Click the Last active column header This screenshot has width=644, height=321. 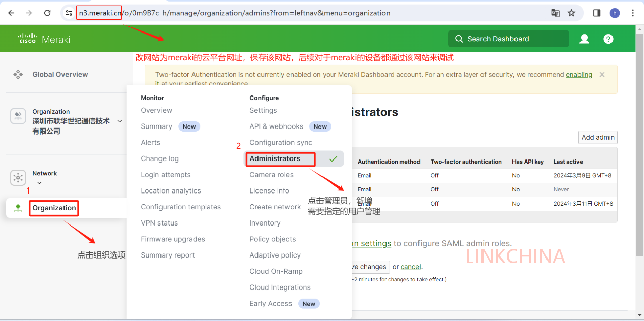click(x=568, y=162)
